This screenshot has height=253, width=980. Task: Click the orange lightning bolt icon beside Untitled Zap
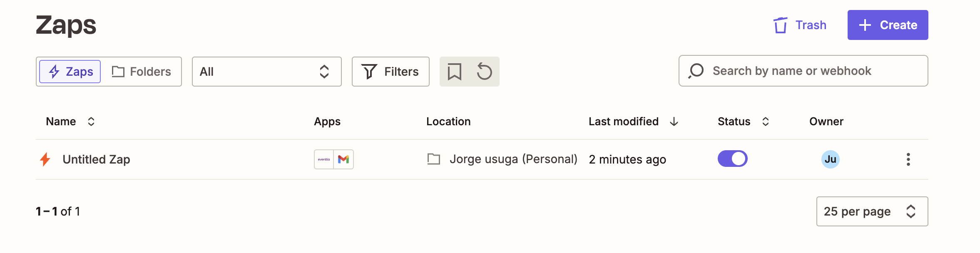click(45, 159)
